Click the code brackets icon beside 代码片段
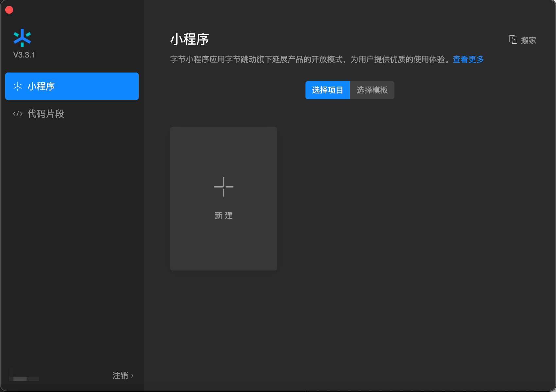 click(18, 114)
